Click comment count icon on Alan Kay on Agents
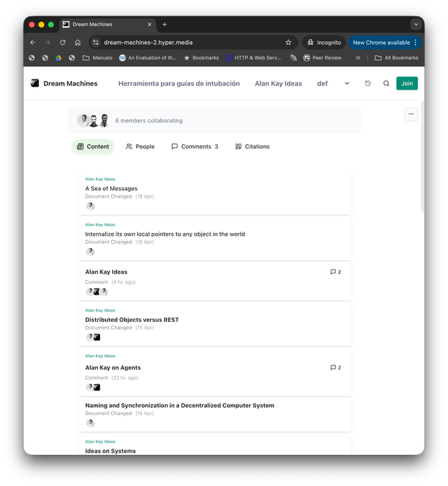448x486 pixels. pos(334,367)
